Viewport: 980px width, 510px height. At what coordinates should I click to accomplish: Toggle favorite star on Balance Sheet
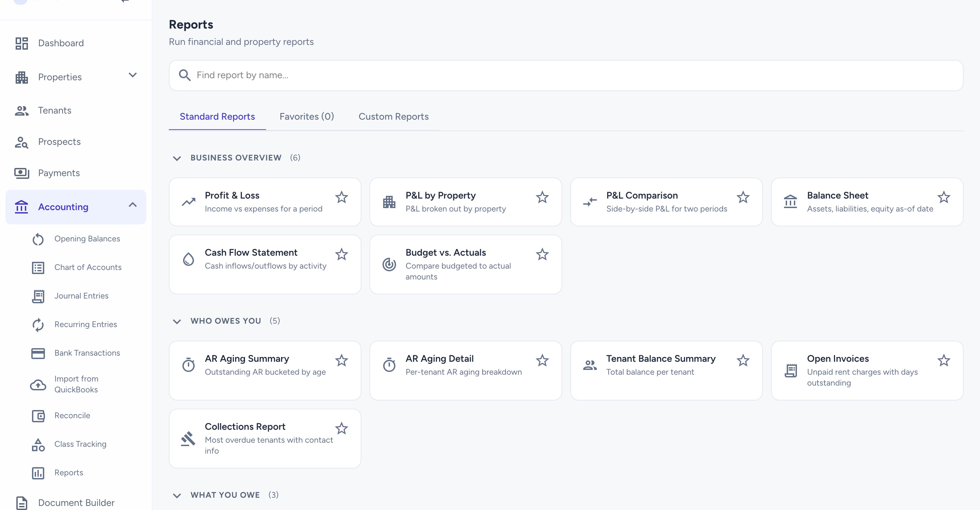[x=944, y=197]
